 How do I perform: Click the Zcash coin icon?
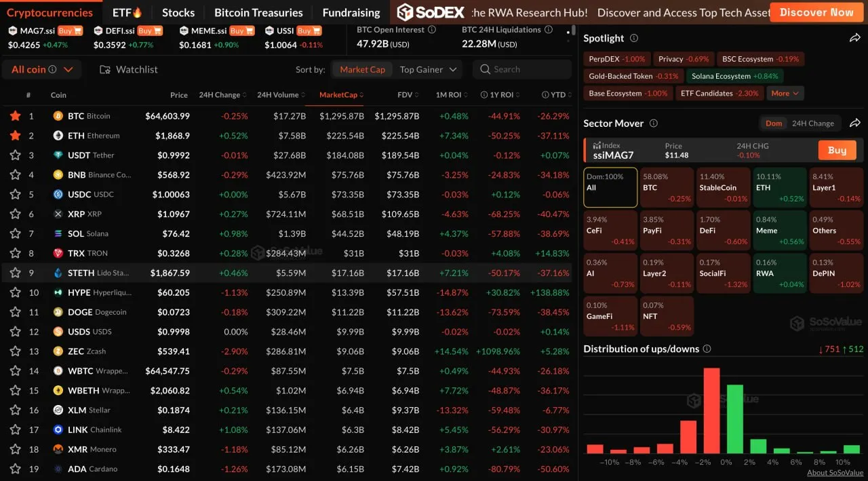pyautogui.click(x=58, y=352)
